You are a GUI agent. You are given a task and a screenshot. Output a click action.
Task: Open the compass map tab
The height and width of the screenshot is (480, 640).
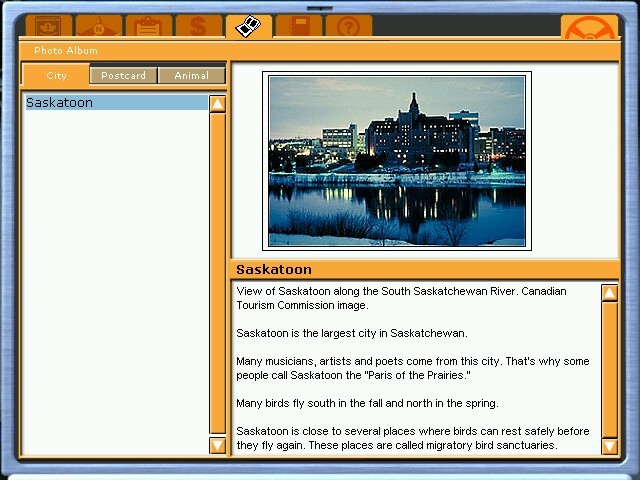pos(98,26)
